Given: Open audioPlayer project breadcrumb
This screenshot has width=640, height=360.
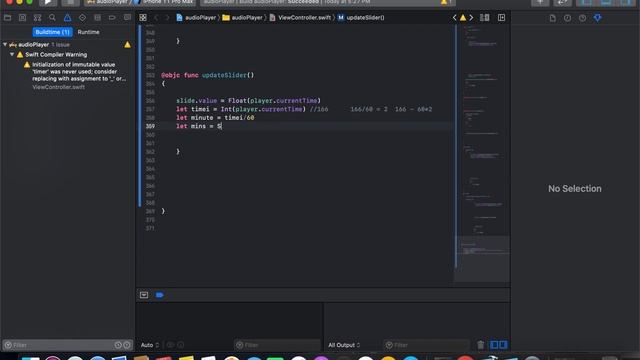Looking at the screenshot, I should click(x=196, y=18).
